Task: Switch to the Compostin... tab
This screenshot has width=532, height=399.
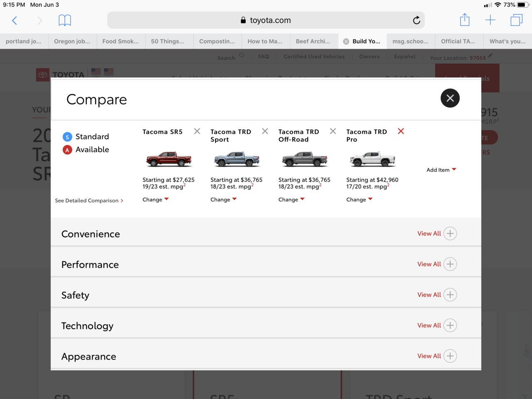Action: pyautogui.click(x=217, y=41)
